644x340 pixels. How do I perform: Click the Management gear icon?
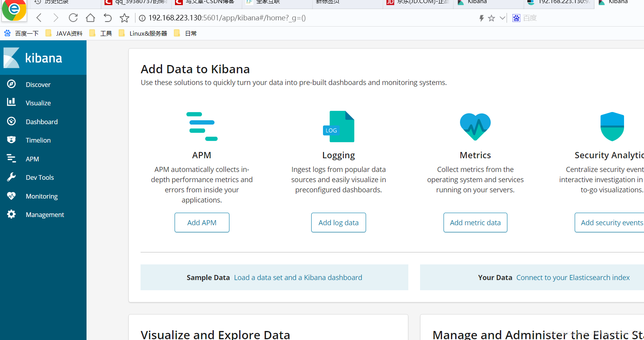(11, 214)
